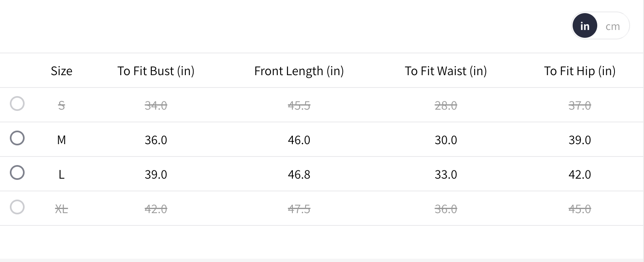Click the M size label
The image size is (644, 262).
(x=62, y=140)
